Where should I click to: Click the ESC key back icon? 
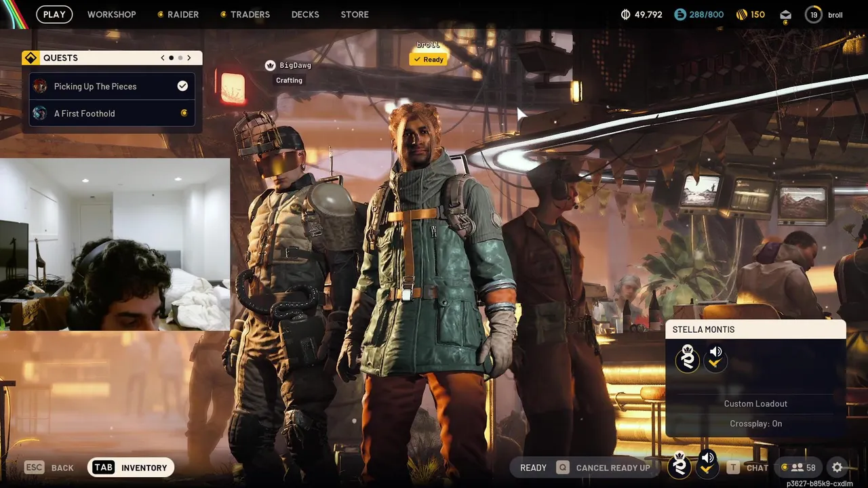[x=35, y=468]
